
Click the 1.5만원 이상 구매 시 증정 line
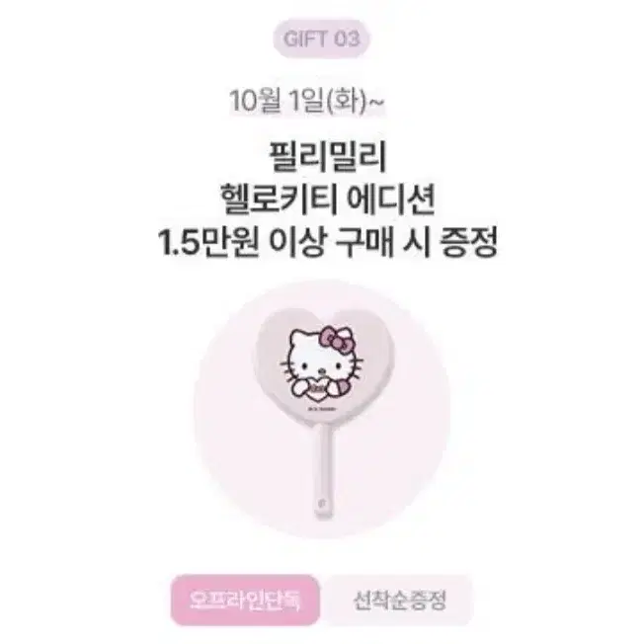coord(328,242)
